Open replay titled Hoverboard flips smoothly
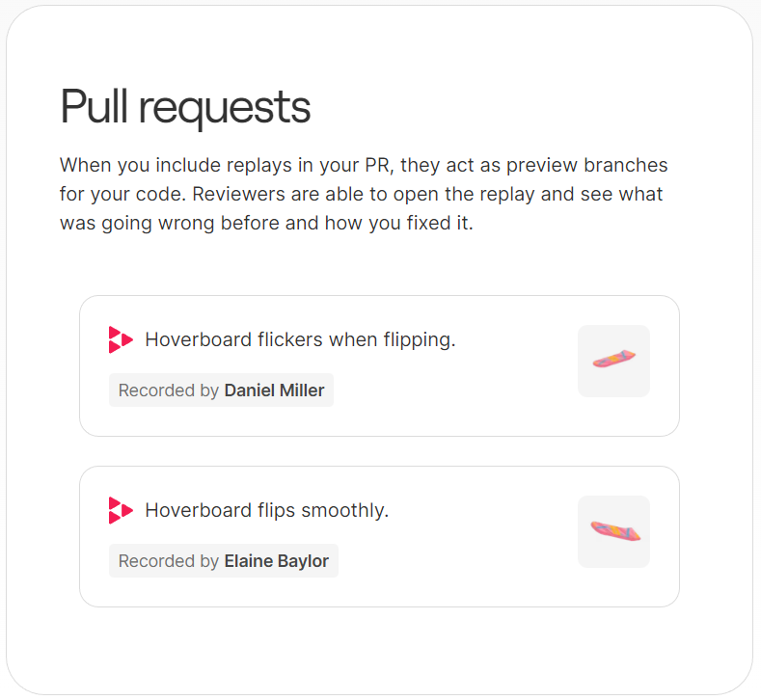This screenshot has height=700, width=761. 267,510
